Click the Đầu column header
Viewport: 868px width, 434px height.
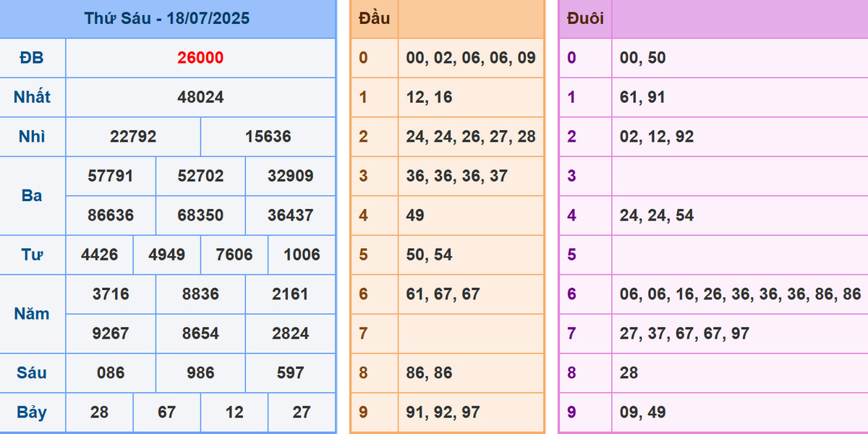(x=374, y=18)
